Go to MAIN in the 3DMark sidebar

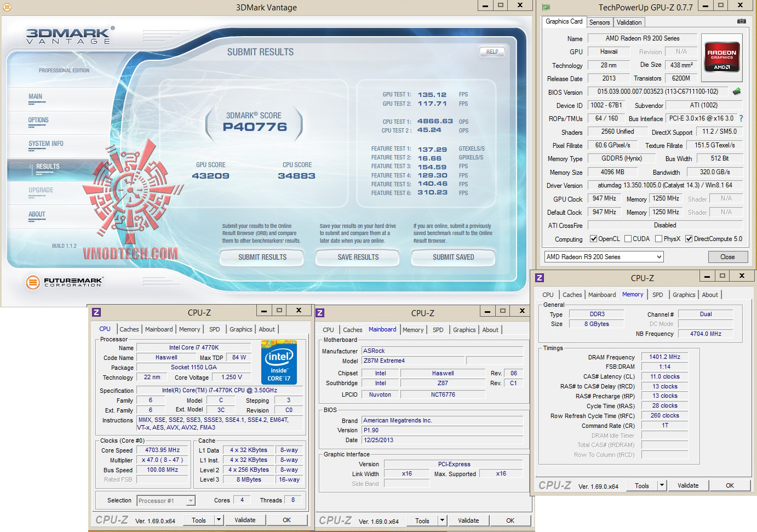36,96
